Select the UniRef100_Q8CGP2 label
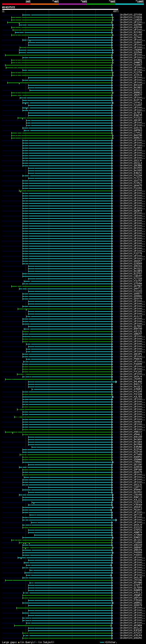This screenshot has height=644, width=146. (x=131, y=120)
